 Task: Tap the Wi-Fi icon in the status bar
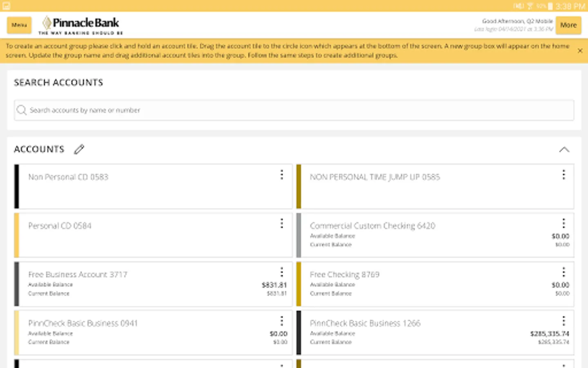click(530, 6)
